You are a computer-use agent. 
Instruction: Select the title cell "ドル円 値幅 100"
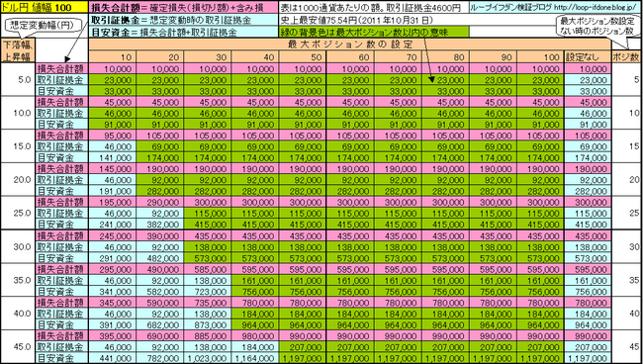[45, 7]
